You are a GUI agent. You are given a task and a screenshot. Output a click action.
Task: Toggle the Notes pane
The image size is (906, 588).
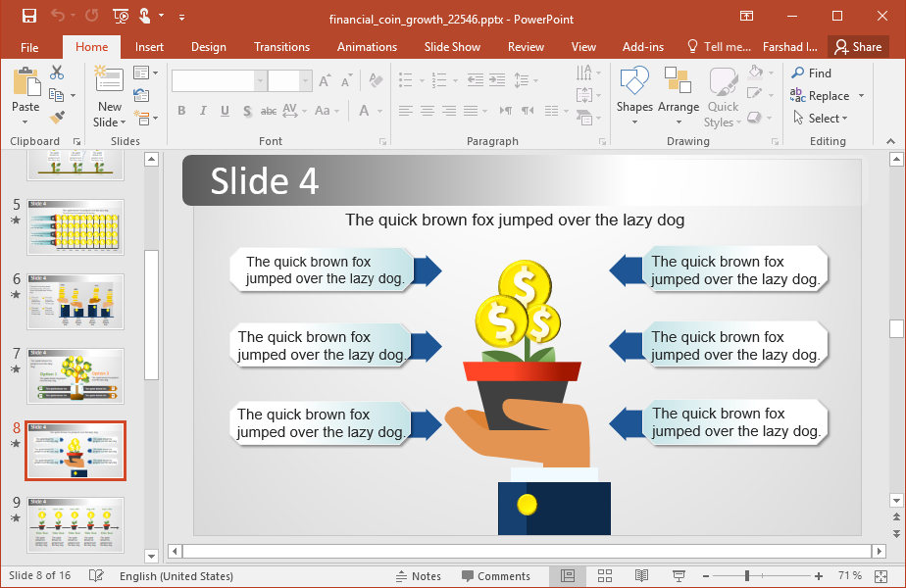418,576
